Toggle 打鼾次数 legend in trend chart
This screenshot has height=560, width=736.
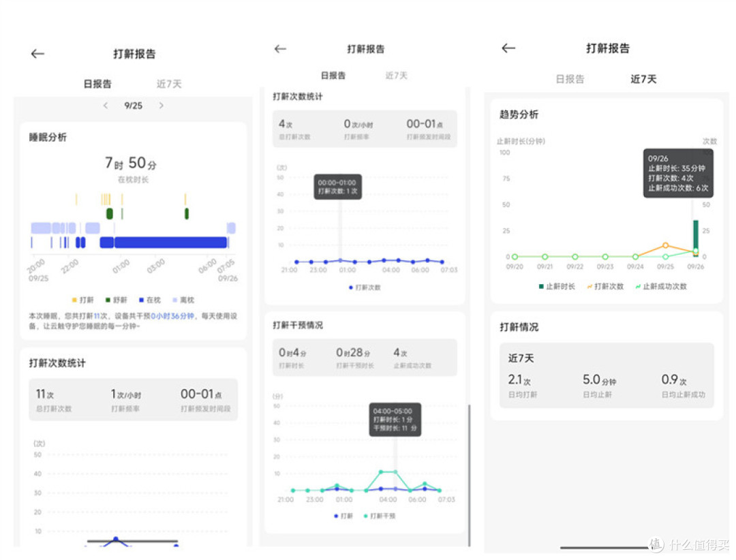[x=605, y=286]
